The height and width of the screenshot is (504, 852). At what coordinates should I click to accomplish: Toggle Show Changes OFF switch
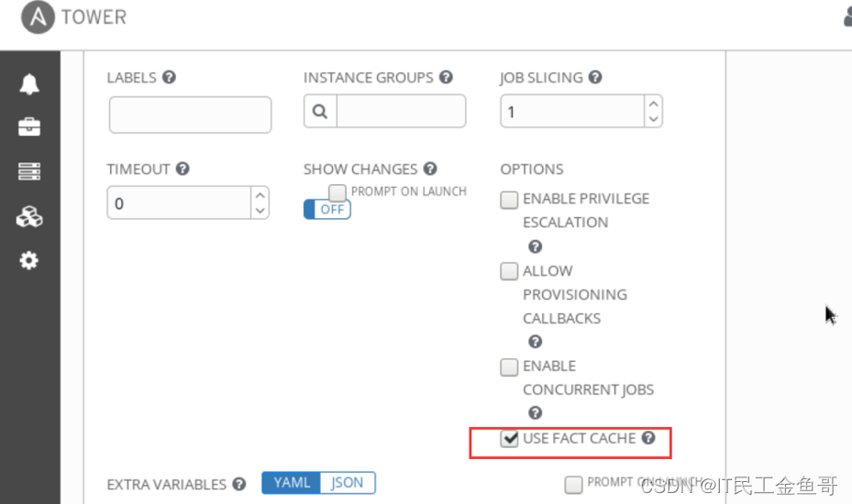[x=327, y=210]
